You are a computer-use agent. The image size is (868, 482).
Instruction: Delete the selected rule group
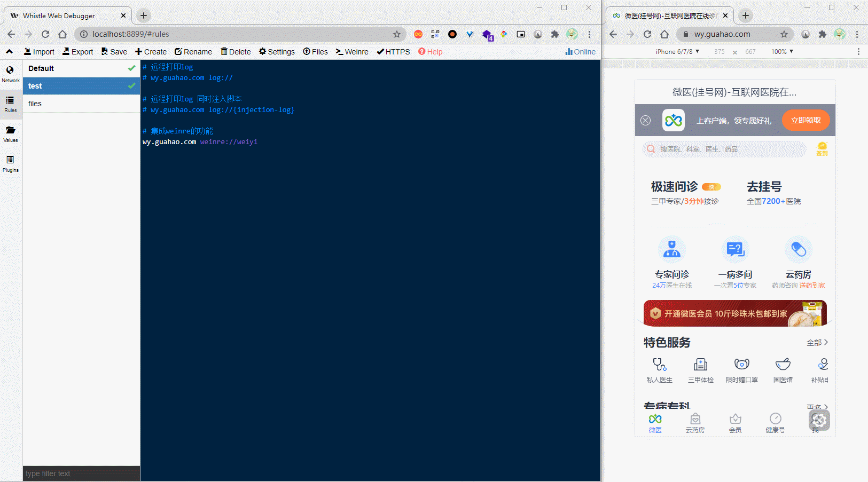pyautogui.click(x=236, y=52)
